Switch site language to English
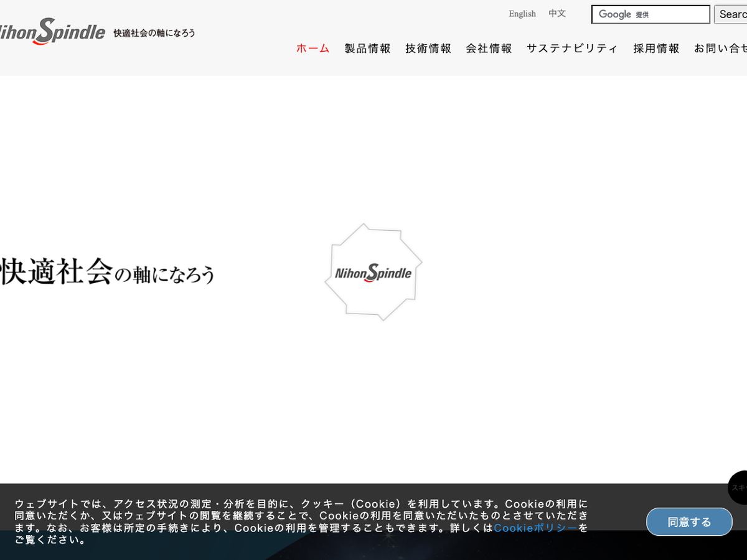Screen dimensions: 747x560 522,14
